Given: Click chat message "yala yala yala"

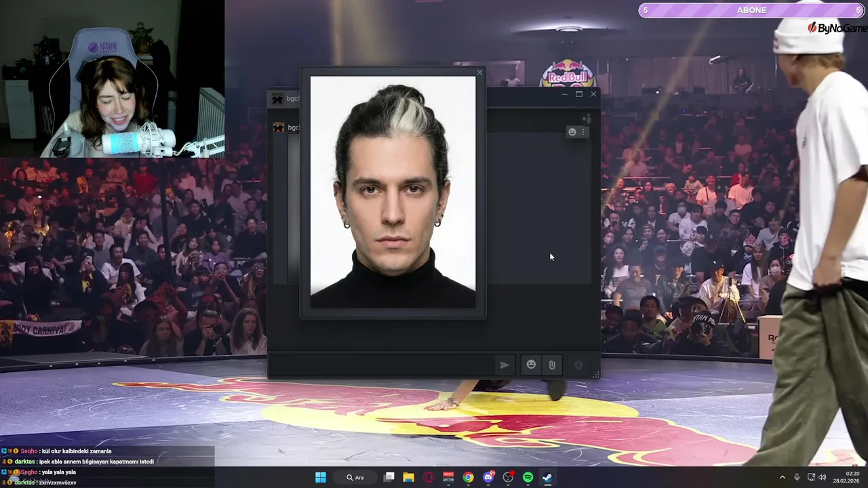Looking at the screenshot, I should tap(58, 472).
